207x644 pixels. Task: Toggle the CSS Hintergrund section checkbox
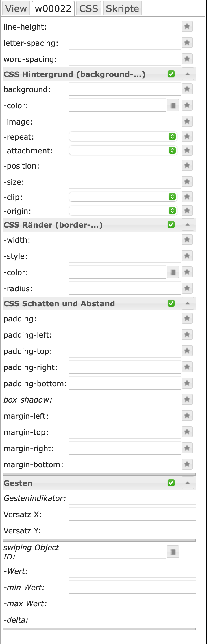click(171, 74)
